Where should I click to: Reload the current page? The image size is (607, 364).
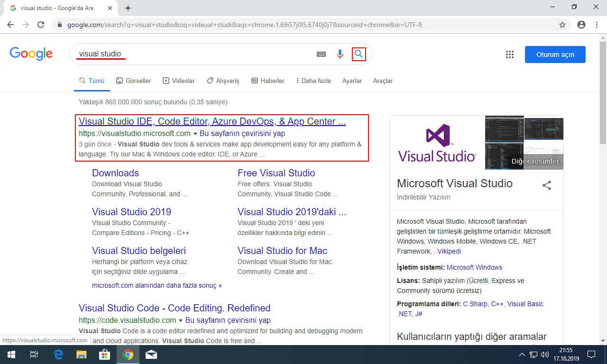click(x=41, y=25)
